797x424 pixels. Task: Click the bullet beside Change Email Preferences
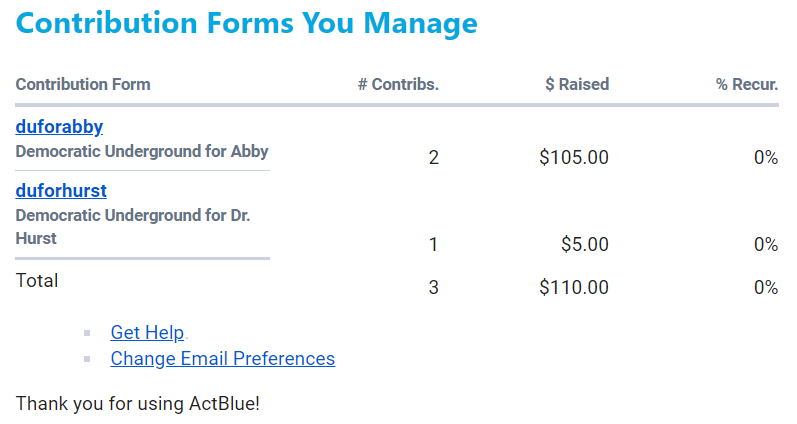coord(88,359)
